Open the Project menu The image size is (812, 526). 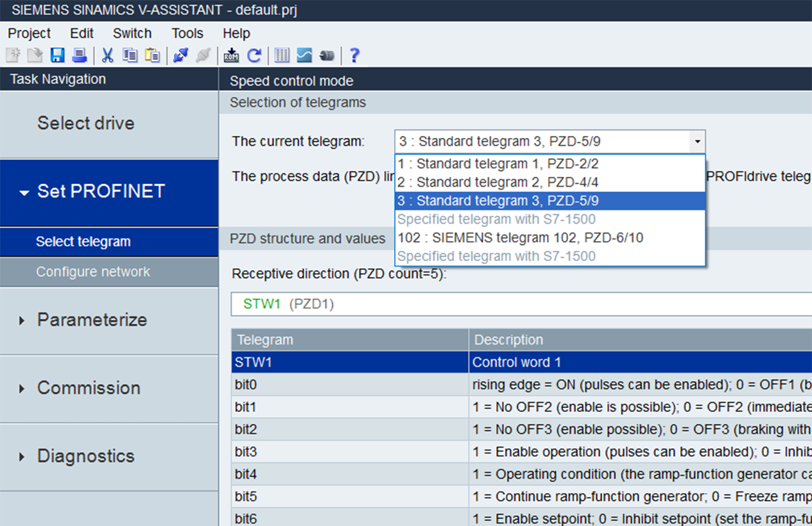pyautogui.click(x=30, y=33)
